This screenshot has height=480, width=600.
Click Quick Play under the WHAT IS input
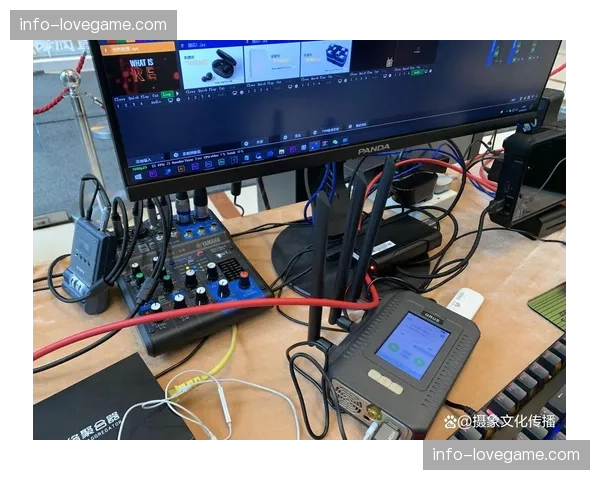coord(136,97)
